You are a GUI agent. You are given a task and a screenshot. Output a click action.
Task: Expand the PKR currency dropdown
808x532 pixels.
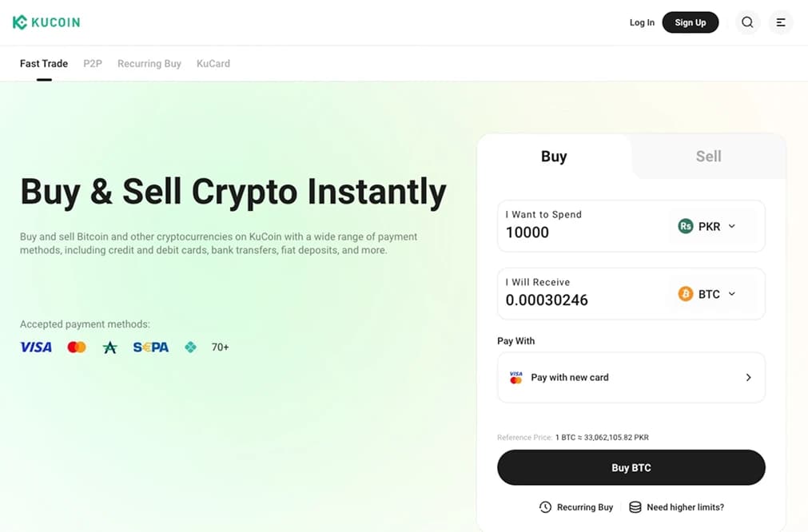(x=732, y=226)
